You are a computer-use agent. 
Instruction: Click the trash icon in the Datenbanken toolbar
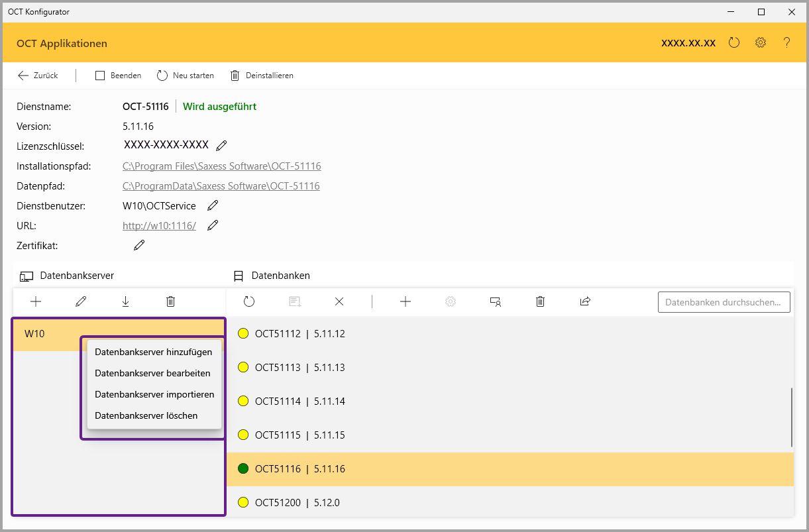[540, 301]
